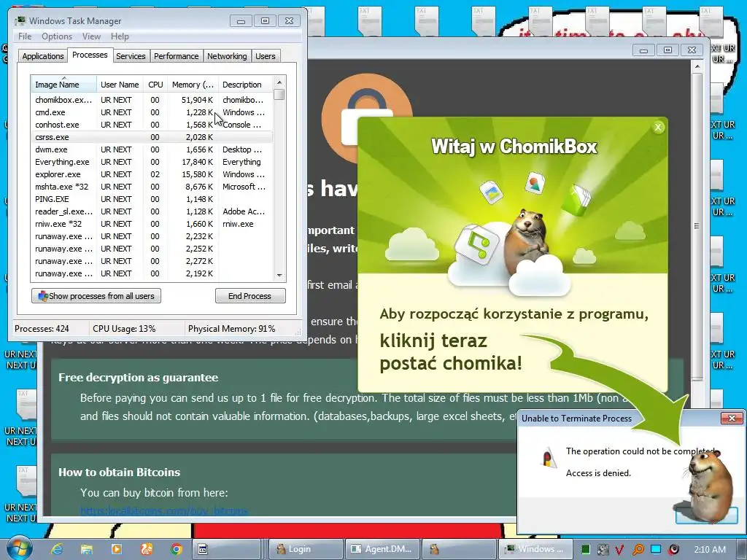Switch to the Performance tab
Viewport: 747px width, 560px height.
[177, 56]
